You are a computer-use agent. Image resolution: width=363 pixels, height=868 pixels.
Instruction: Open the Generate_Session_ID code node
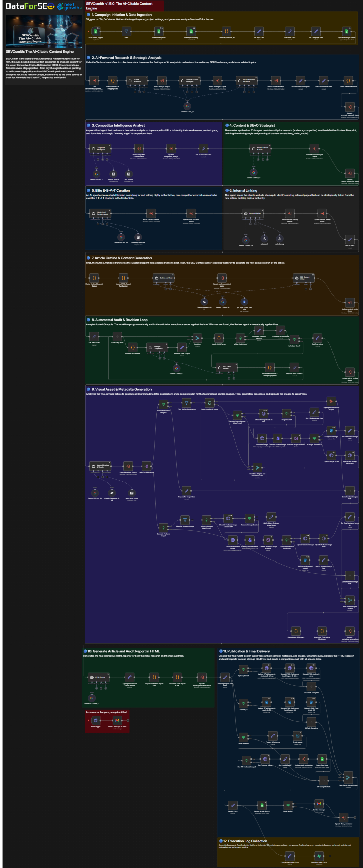point(226,32)
